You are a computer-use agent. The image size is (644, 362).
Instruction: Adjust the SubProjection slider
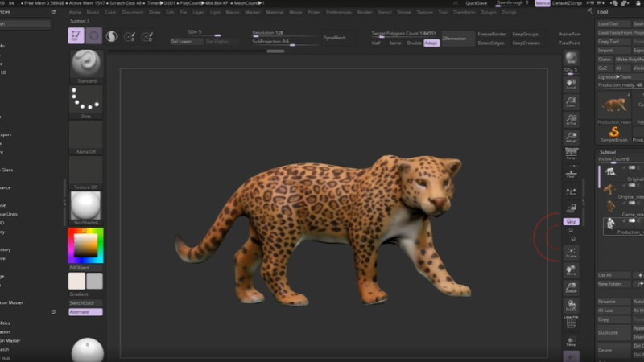pyautogui.click(x=285, y=43)
